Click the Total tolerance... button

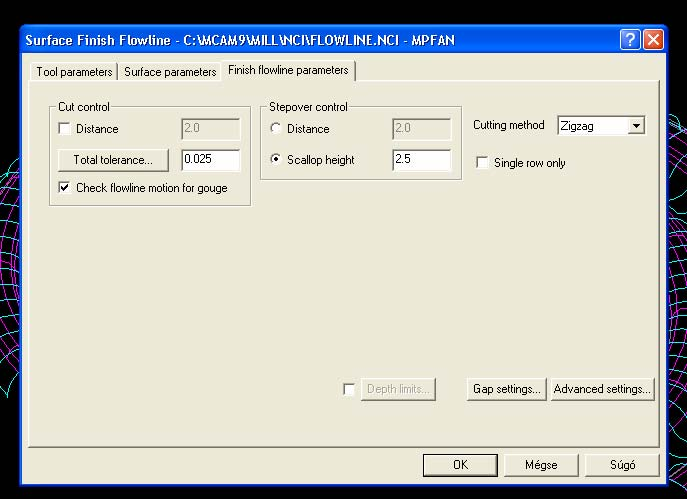point(113,160)
